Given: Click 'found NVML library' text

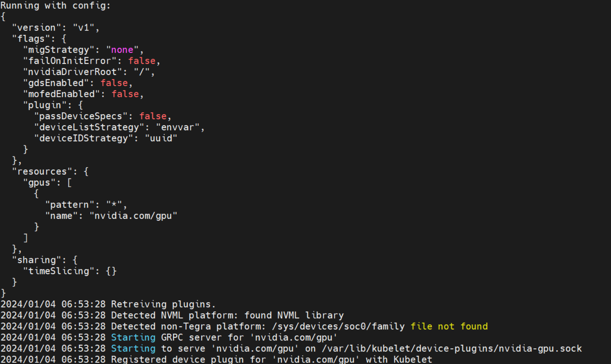Looking at the screenshot, I should click(294, 316).
